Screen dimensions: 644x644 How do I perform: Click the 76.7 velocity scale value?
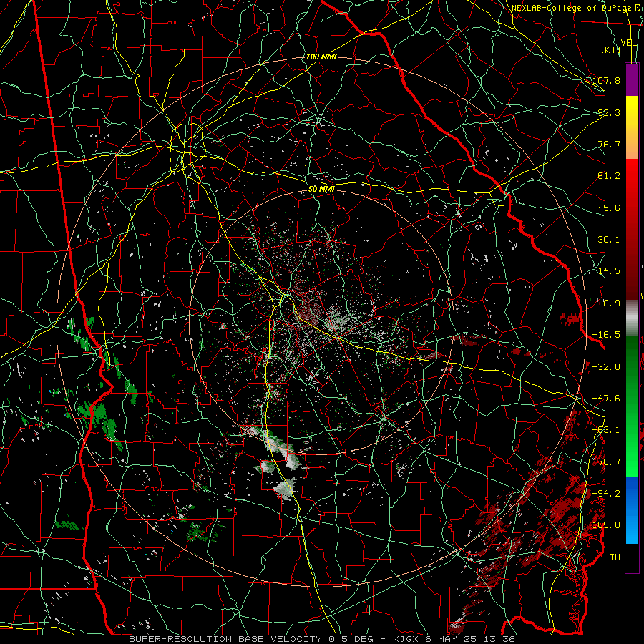coord(609,144)
